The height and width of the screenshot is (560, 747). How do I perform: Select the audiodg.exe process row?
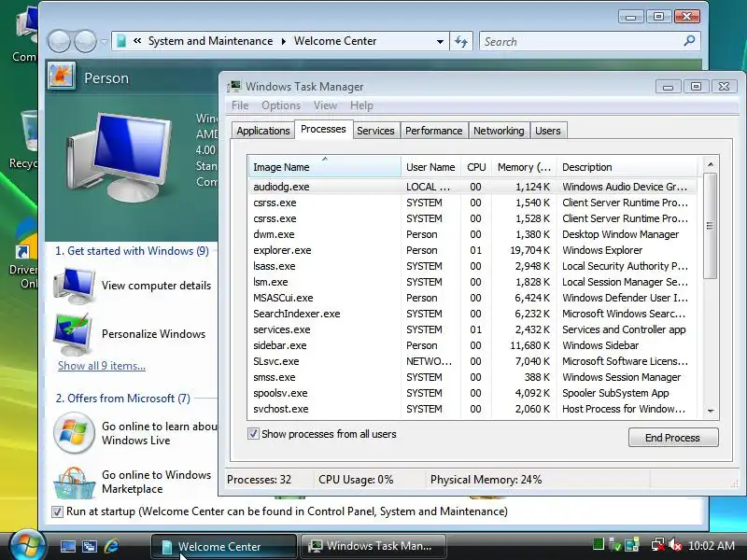tap(472, 187)
